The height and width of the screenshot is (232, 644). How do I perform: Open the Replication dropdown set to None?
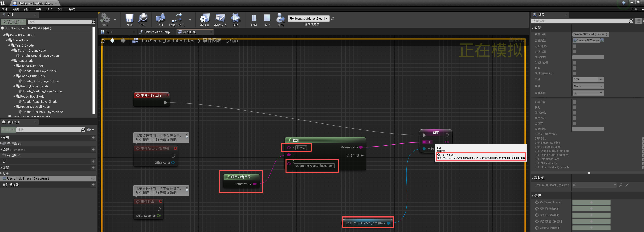(x=588, y=86)
